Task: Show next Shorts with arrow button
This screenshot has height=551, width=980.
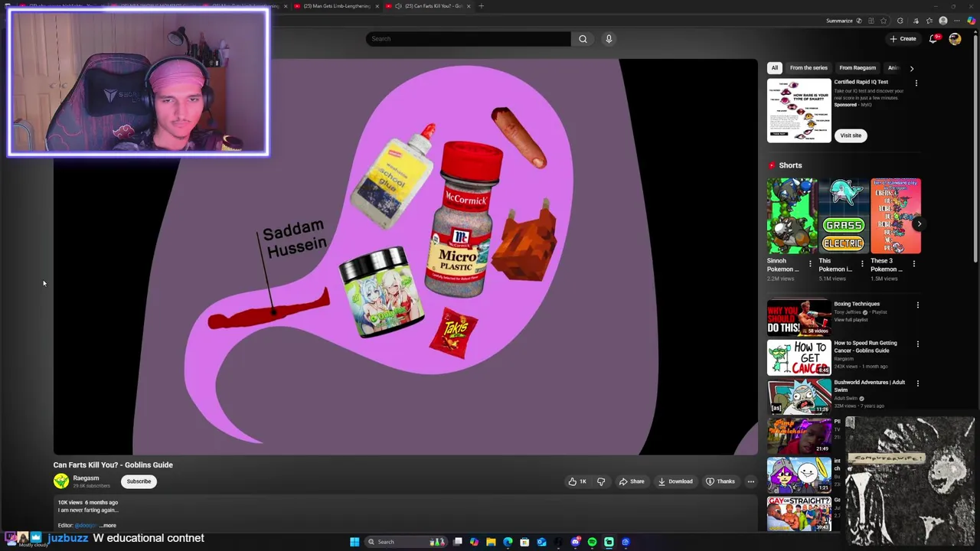Action: tap(918, 224)
